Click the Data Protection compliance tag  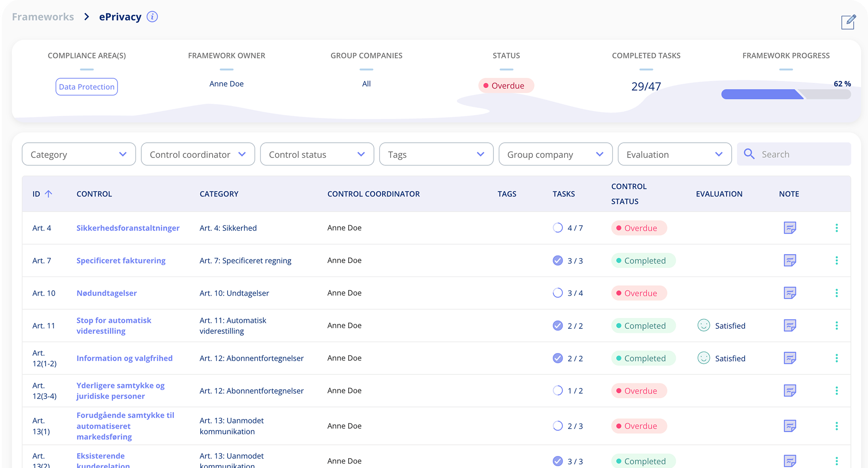pos(87,87)
